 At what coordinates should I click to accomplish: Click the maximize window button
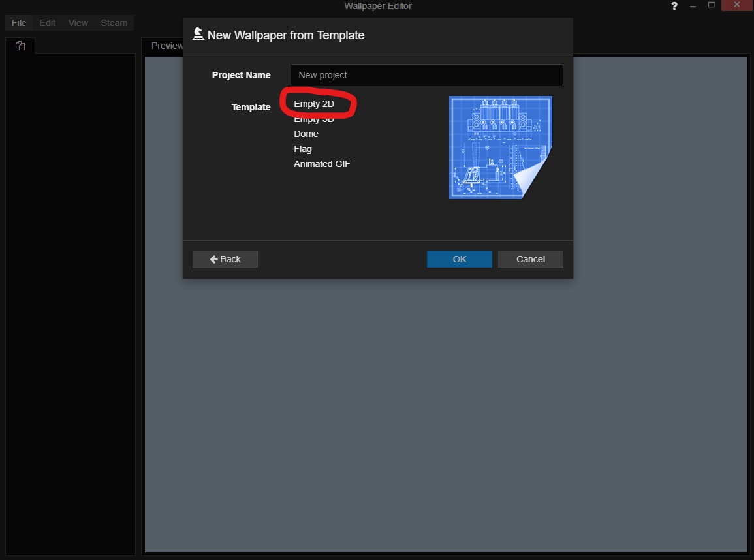712,6
